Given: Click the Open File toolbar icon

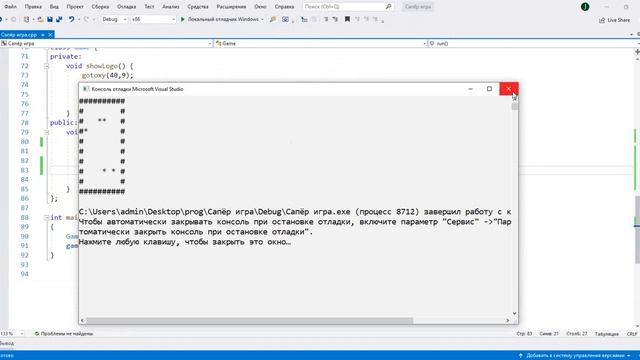Looking at the screenshot, I should [x=40, y=19].
